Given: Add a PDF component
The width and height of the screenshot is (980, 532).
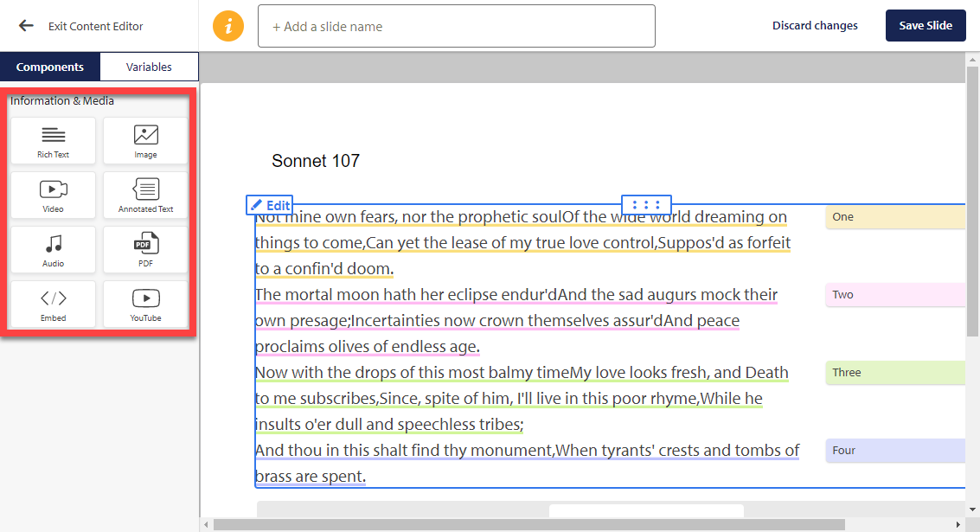Looking at the screenshot, I should [x=145, y=249].
